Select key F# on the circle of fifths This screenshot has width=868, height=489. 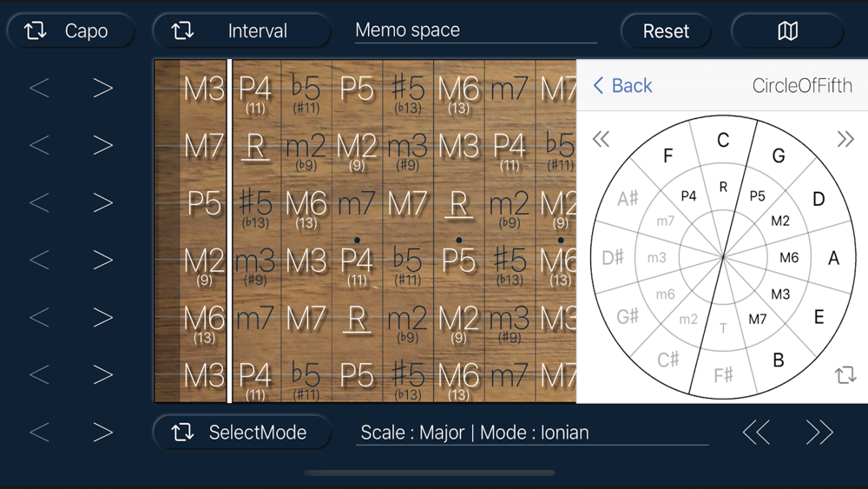click(x=723, y=376)
